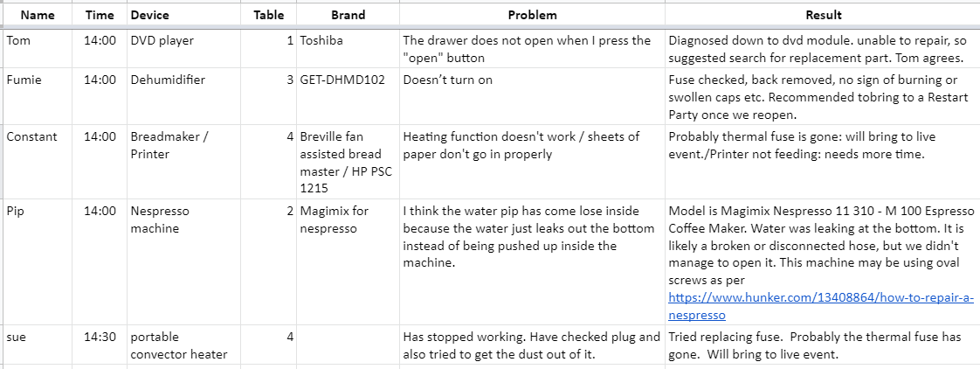The image size is (980, 369).
Task: Select the portable convector heater cell
Action: click(183, 345)
